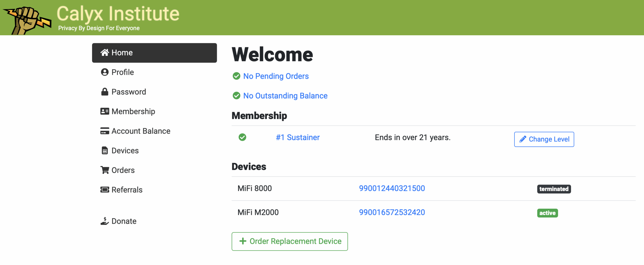Open the No Pending Orders link
This screenshot has width=644, height=265.
pos(276,76)
